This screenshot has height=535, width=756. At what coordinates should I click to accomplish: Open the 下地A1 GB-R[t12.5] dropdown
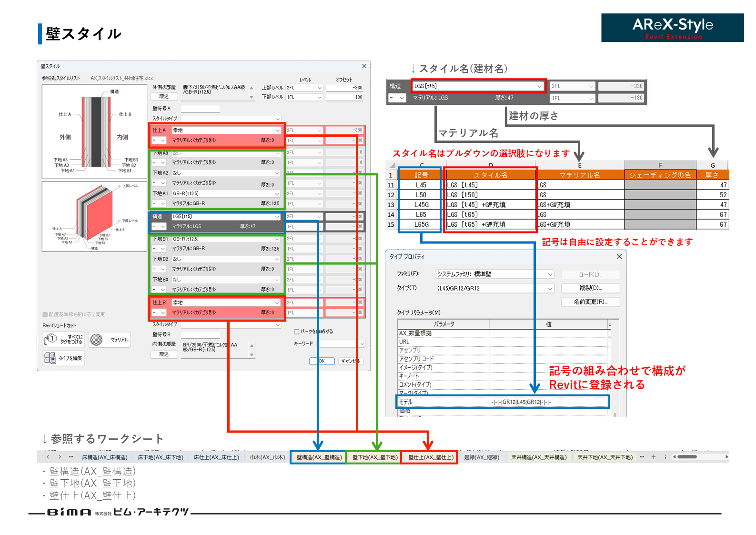pyautogui.click(x=277, y=193)
